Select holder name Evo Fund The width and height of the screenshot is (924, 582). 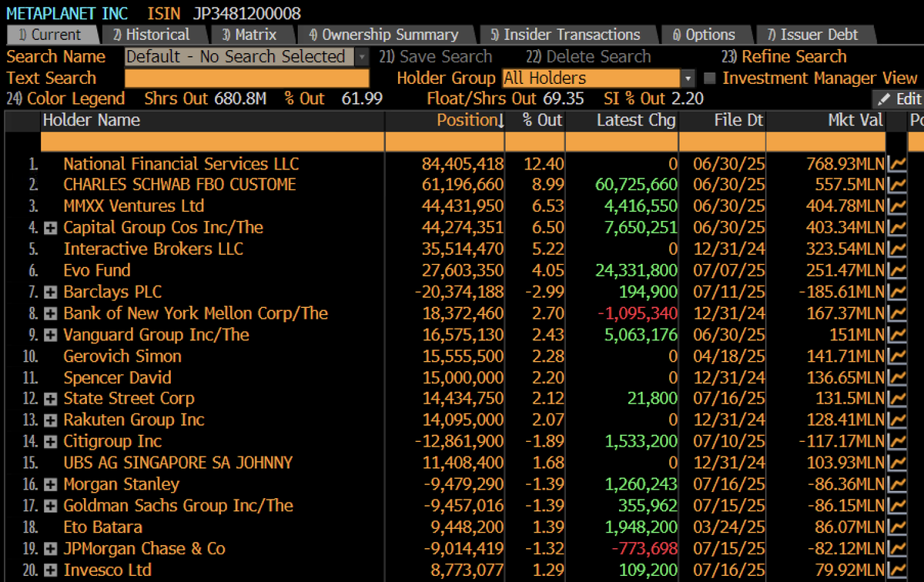click(97, 271)
